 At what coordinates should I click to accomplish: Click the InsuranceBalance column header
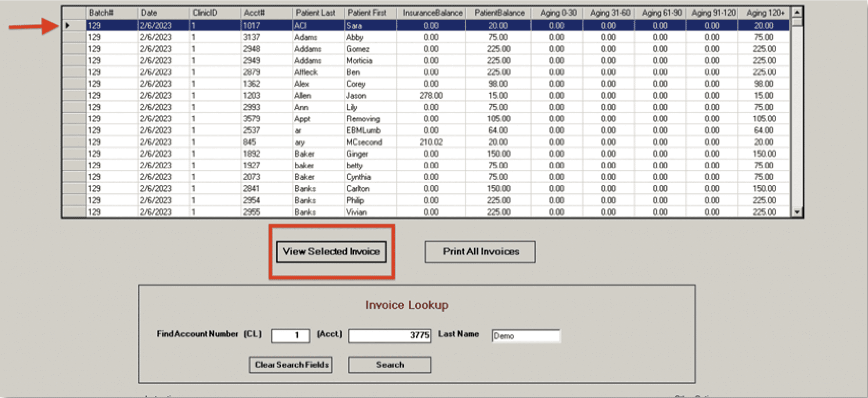(x=432, y=13)
